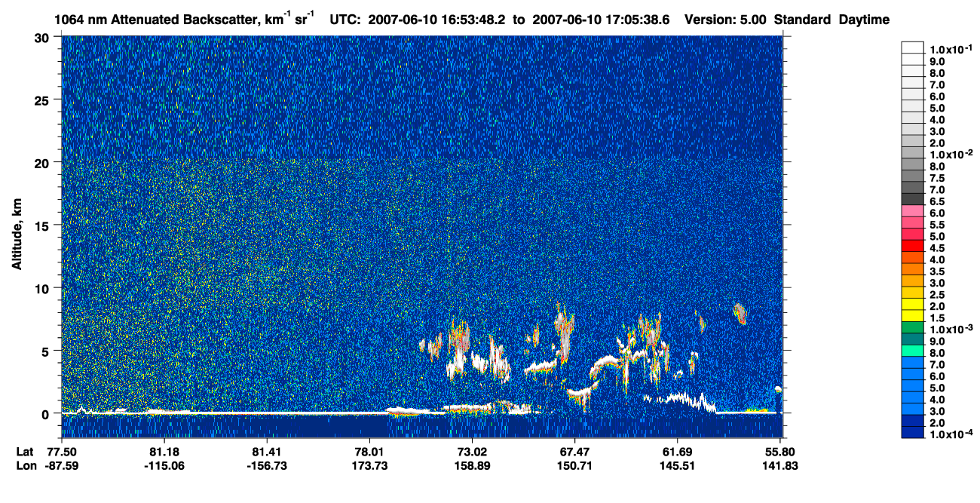Click the colorbar label "6.5"
Screen dimensions: 980x503
click(x=938, y=201)
